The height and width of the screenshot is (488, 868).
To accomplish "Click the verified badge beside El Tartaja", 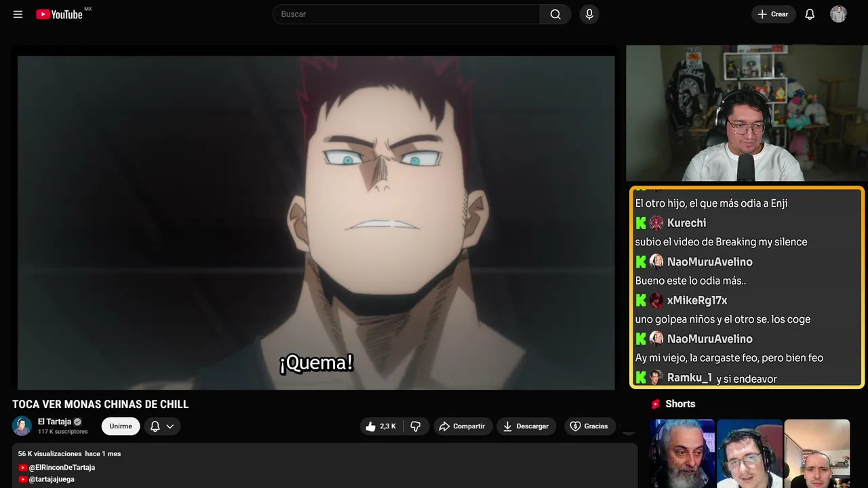I will coord(77,422).
